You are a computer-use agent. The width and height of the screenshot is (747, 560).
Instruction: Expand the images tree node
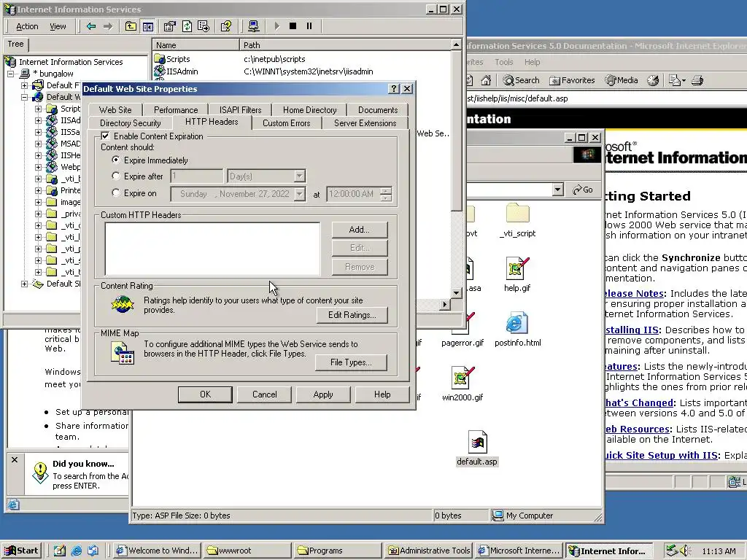tap(38, 203)
